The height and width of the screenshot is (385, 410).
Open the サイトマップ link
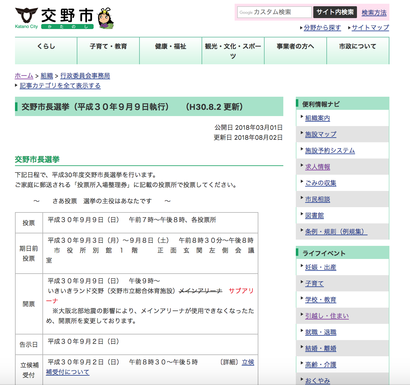click(x=370, y=28)
